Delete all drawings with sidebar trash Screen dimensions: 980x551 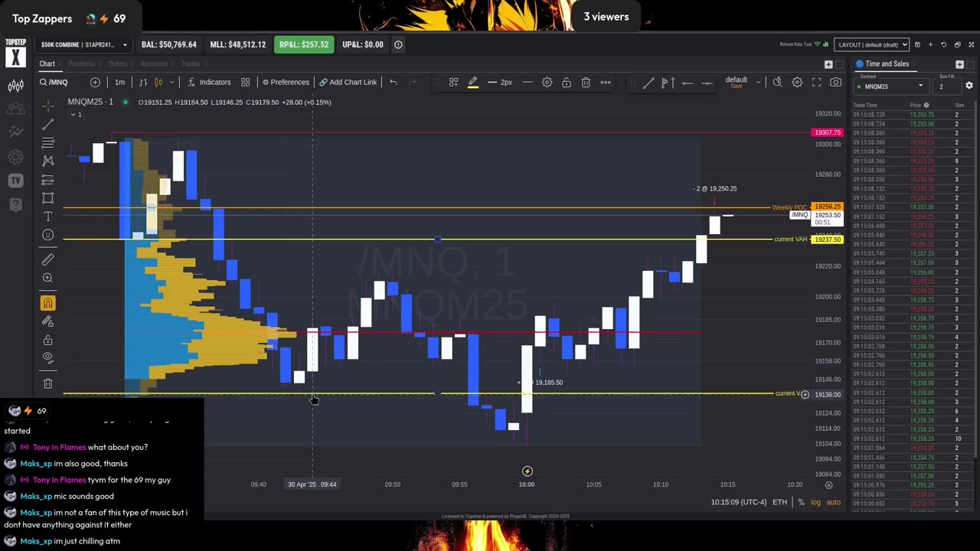point(47,383)
